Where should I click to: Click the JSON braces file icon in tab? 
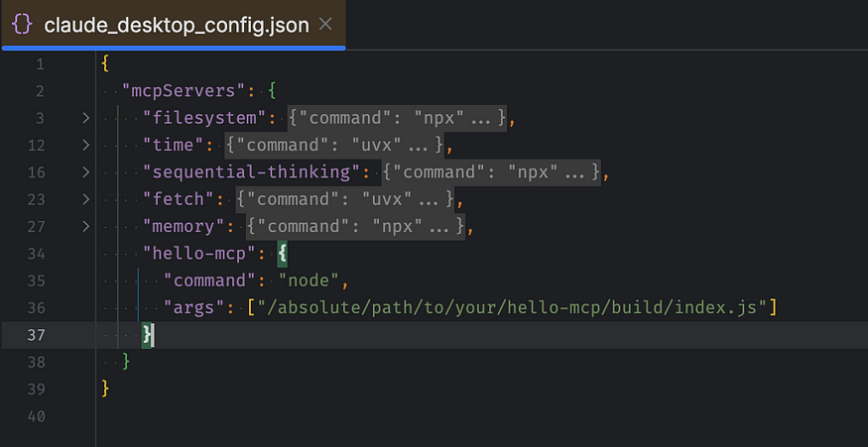click(x=22, y=25)
